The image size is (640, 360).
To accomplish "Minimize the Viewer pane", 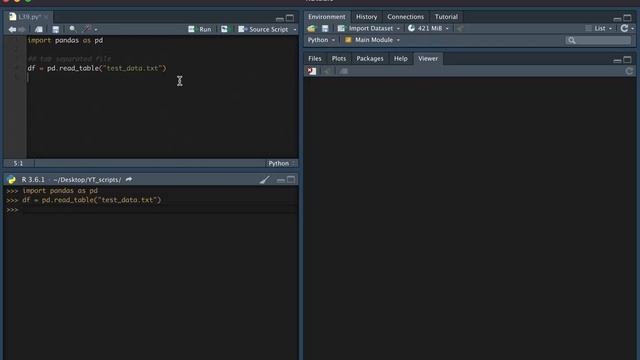I will coord(617,60).
